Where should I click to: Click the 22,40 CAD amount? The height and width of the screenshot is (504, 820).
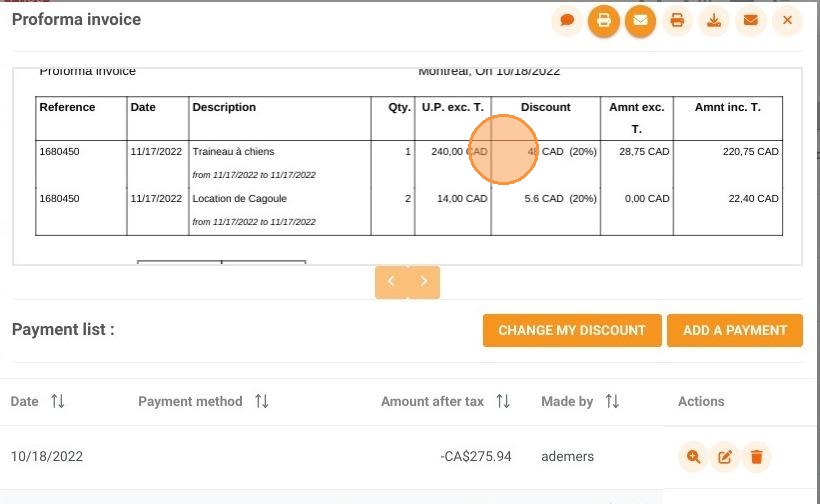754,199
